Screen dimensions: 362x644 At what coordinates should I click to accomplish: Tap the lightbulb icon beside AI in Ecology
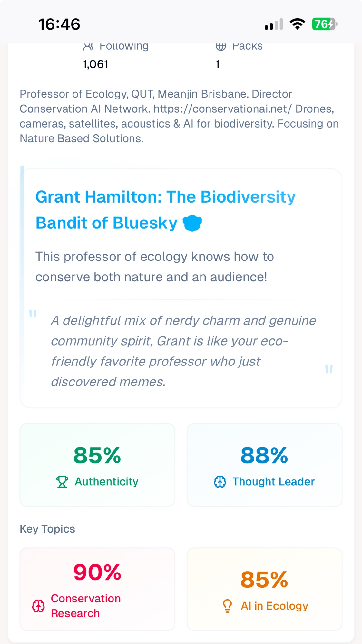point(227,606)
